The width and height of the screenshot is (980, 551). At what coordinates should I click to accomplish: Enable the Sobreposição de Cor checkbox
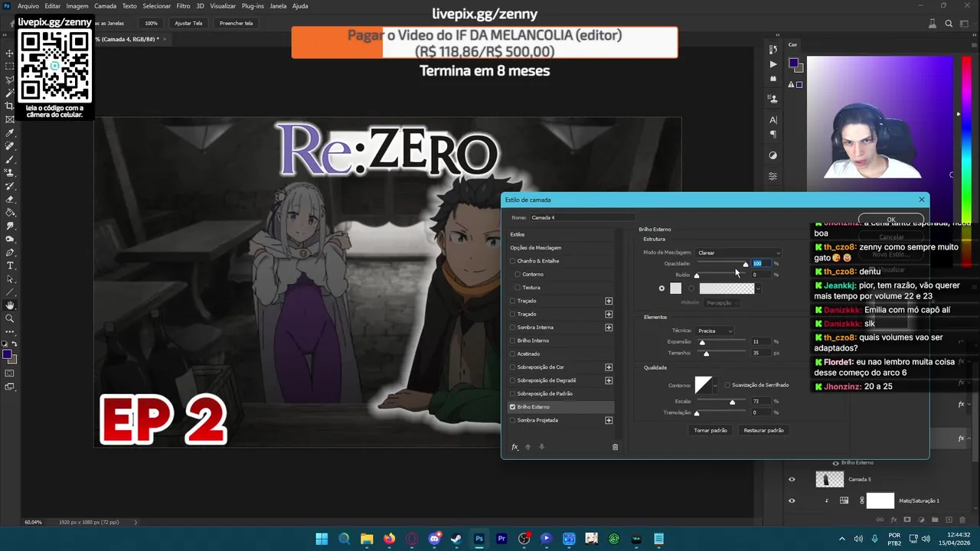point(513,367)
